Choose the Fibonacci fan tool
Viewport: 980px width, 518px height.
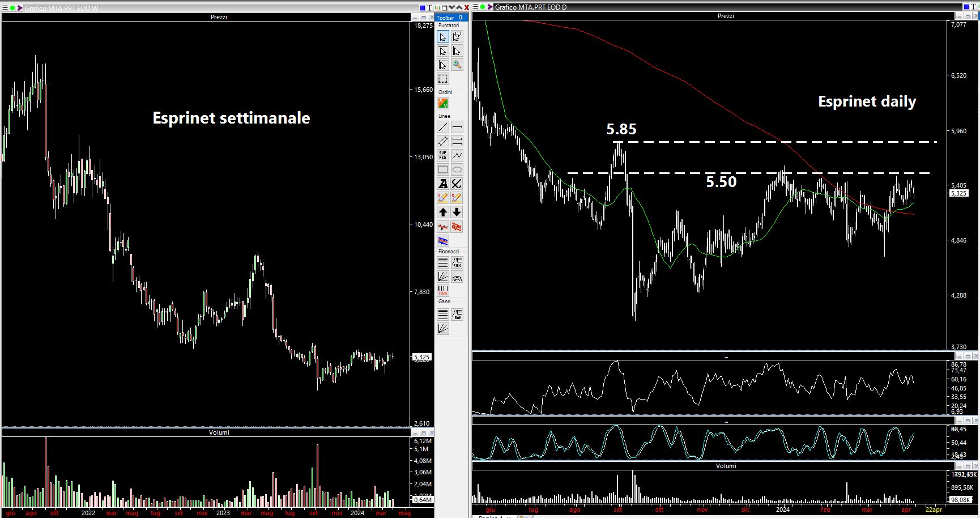[443, 277]
